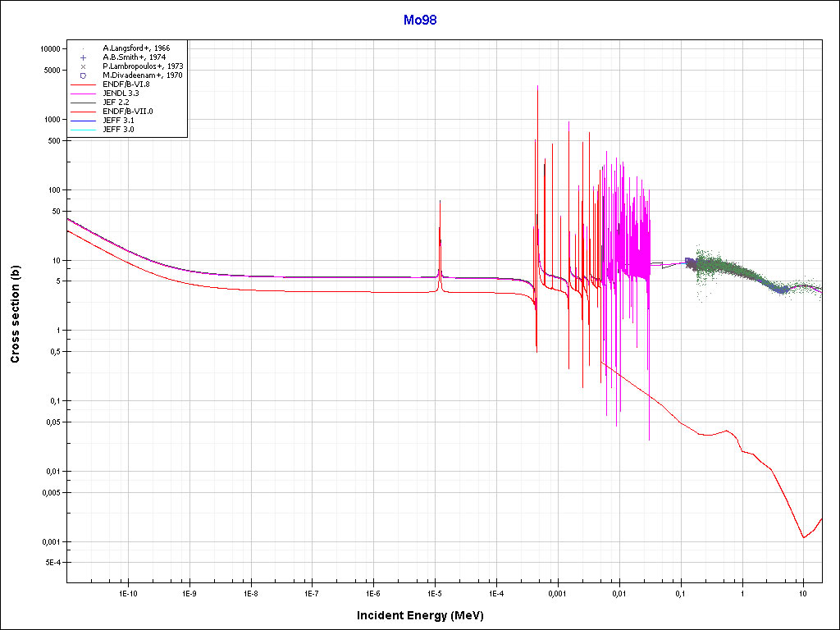This screenshot has width=840, height=630.
Task: Select the JENDL 3.3 legend label
Action: pyautogui.click(x=121, y=94)
